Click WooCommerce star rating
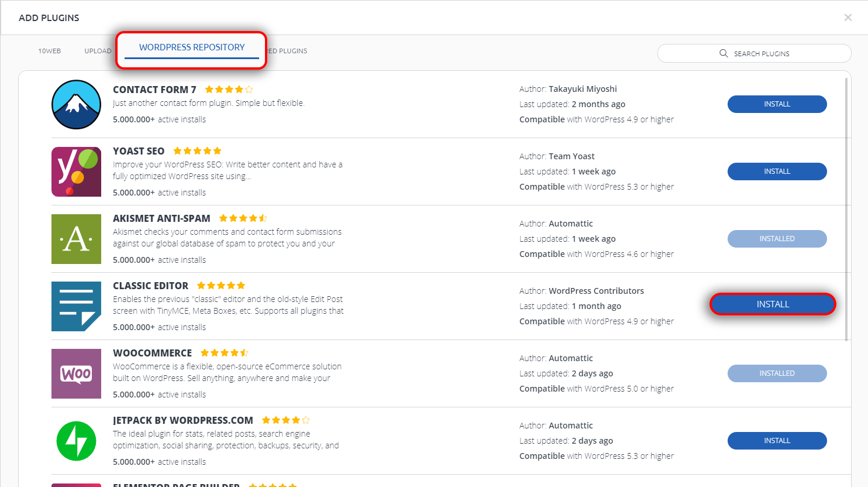868x487 pixels. pos(224,353)
